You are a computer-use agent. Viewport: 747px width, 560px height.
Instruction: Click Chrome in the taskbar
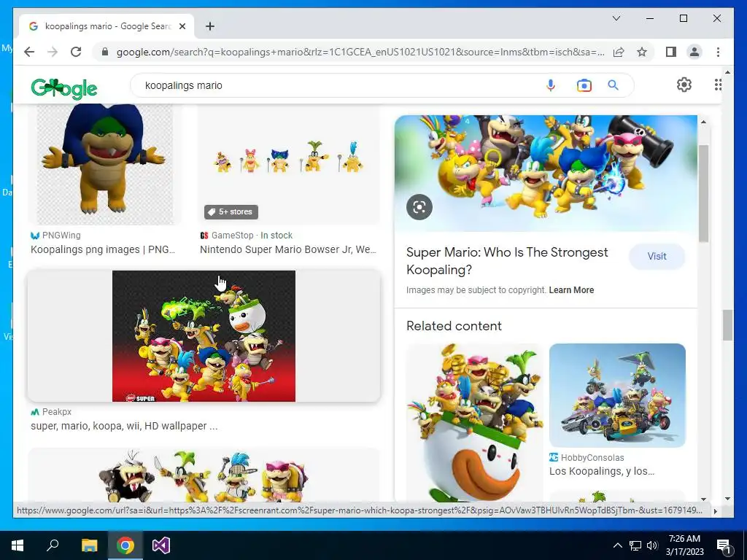pos(125,545)
